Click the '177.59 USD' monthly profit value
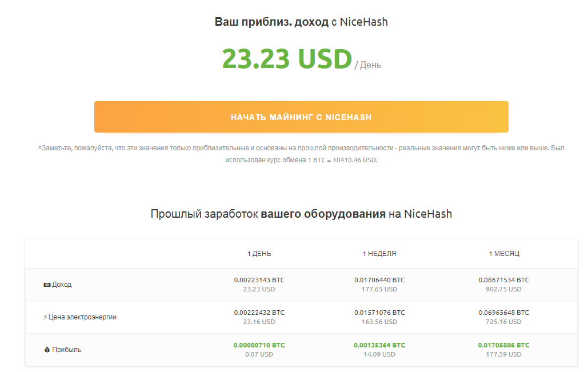Screen dimensions: 588x372 coord(503,355)
